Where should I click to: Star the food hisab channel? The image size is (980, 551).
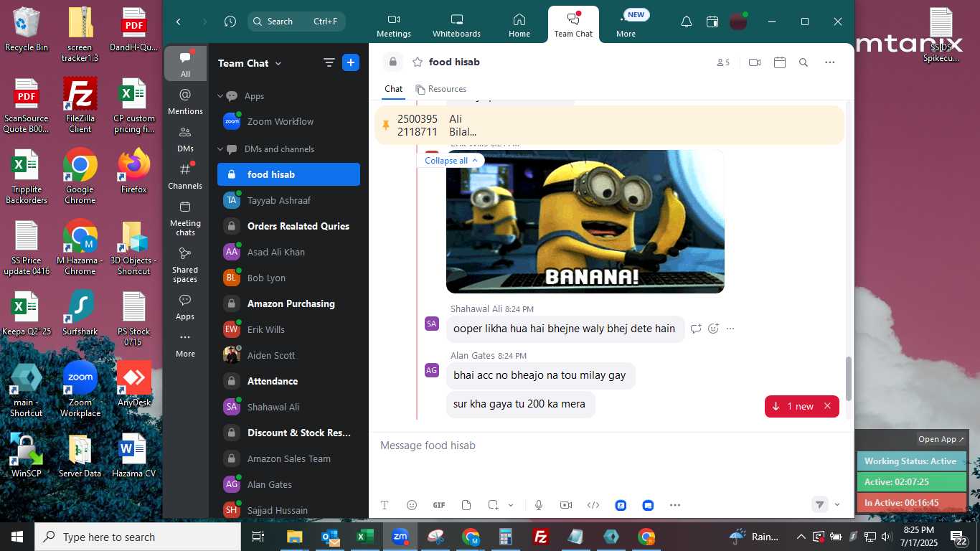417,62
